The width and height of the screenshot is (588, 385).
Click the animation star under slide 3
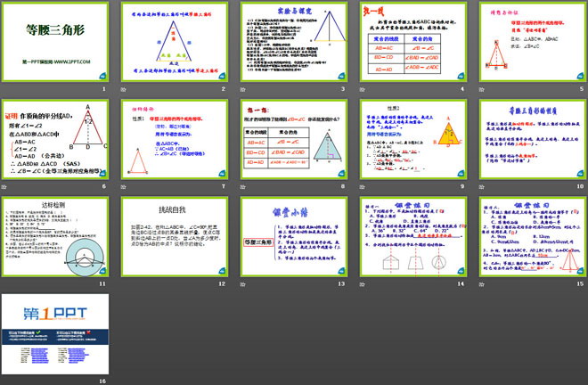click(x=242, y=89)
